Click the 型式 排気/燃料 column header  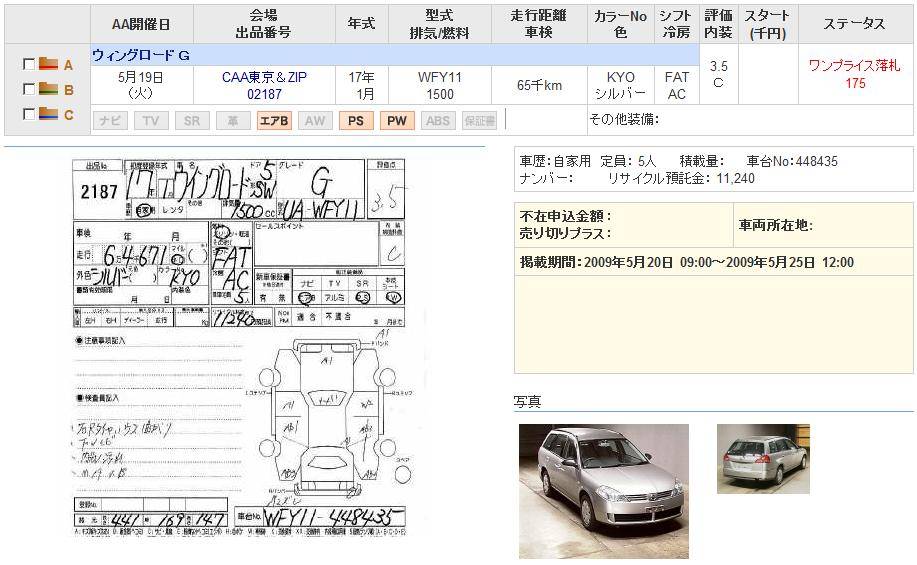(439, 24)
